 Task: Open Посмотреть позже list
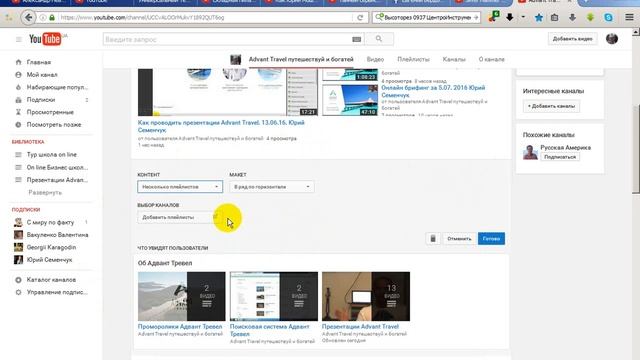point(53,124)
